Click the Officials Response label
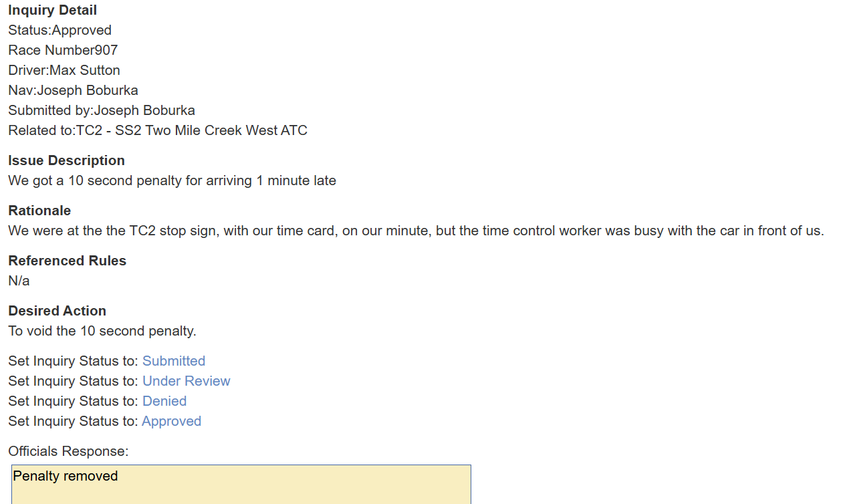This screenshot has height=504, width=847. [x=68, y=451]
